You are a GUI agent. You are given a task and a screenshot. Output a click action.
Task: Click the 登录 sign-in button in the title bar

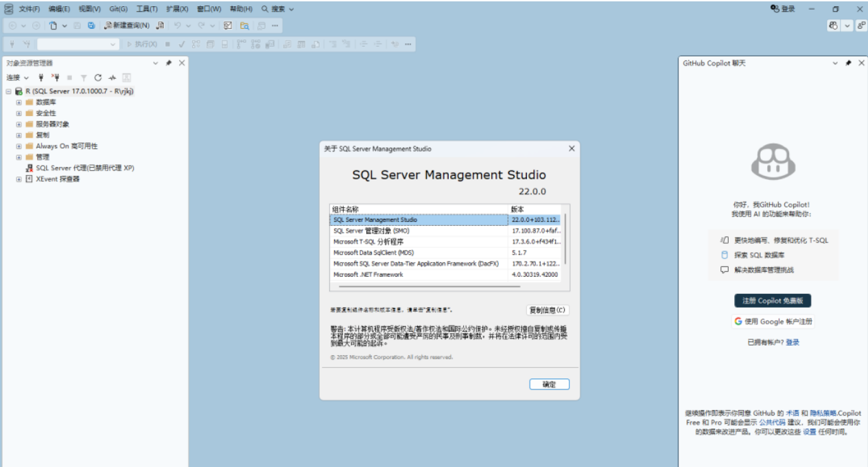pos(783,9)
